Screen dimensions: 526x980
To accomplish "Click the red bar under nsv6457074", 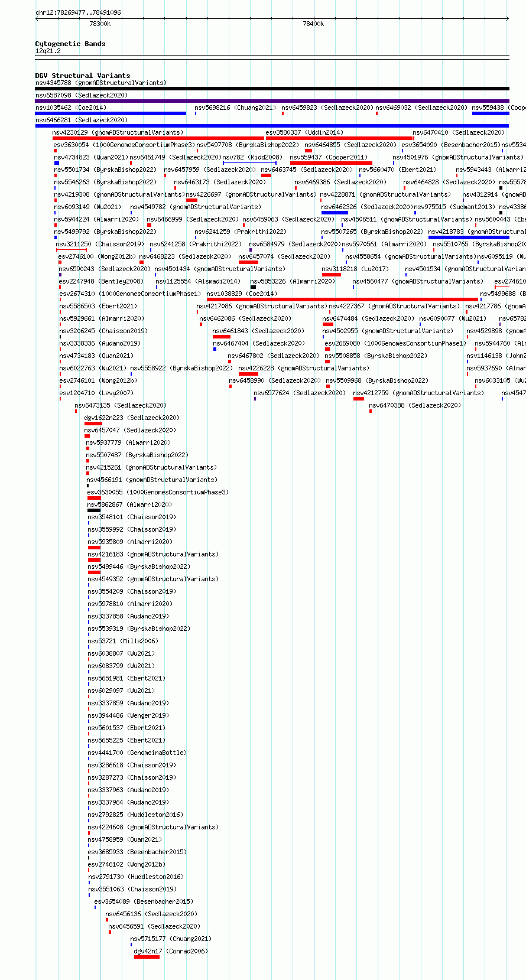I will pyautogui.click(x=248, y=262).
